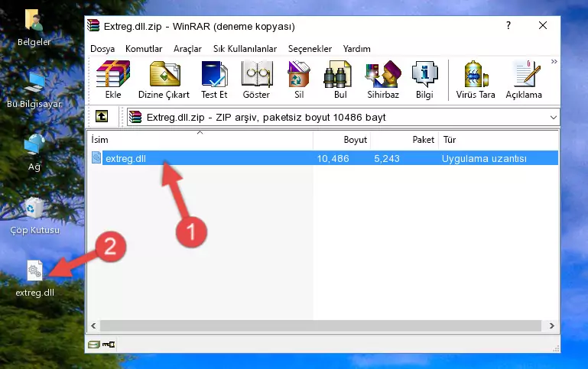Click the WinRAR title bar books icon
Screen dimensions: 588x369
93,25
